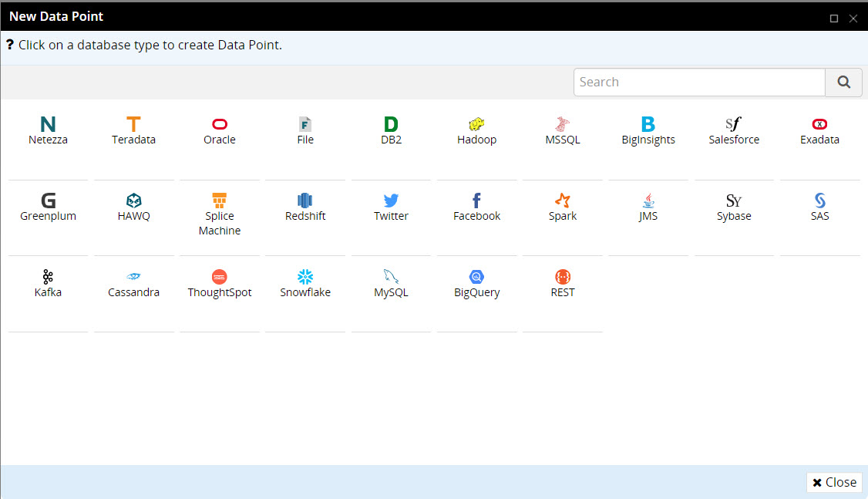Pick the Cassandra eye icon
868x499 pixels.
click(x=133, y=278)
